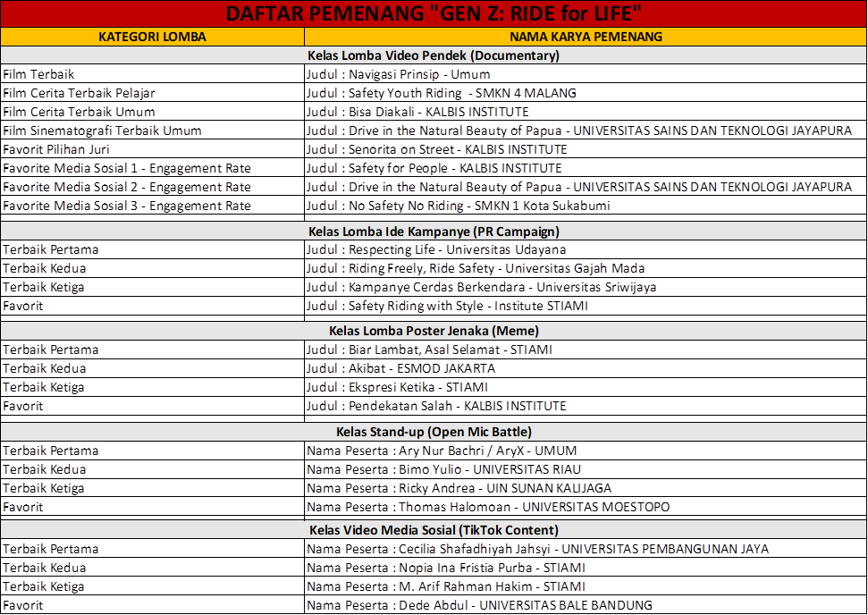Screen dimensions: 868x615
Task: Select Favorit in the PR Campaign section
Action: pyautogui.click(x=152, y=306)
